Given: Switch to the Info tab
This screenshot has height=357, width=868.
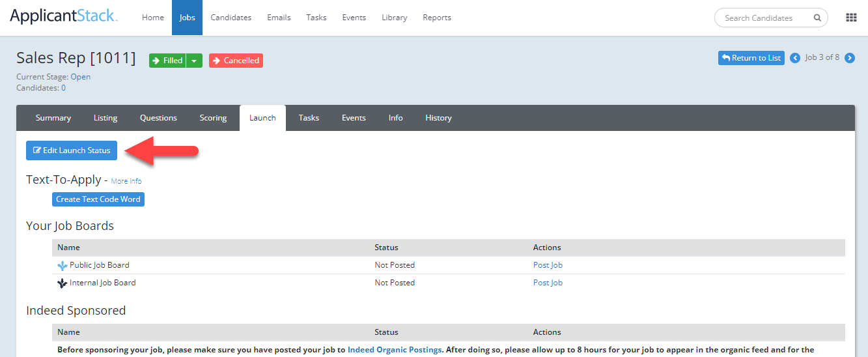Looking at the screenshot, I should pos(396,118).
